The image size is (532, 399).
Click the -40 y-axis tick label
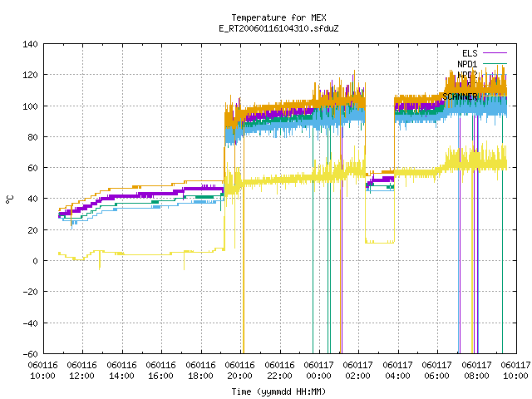[x=30, y=323]
